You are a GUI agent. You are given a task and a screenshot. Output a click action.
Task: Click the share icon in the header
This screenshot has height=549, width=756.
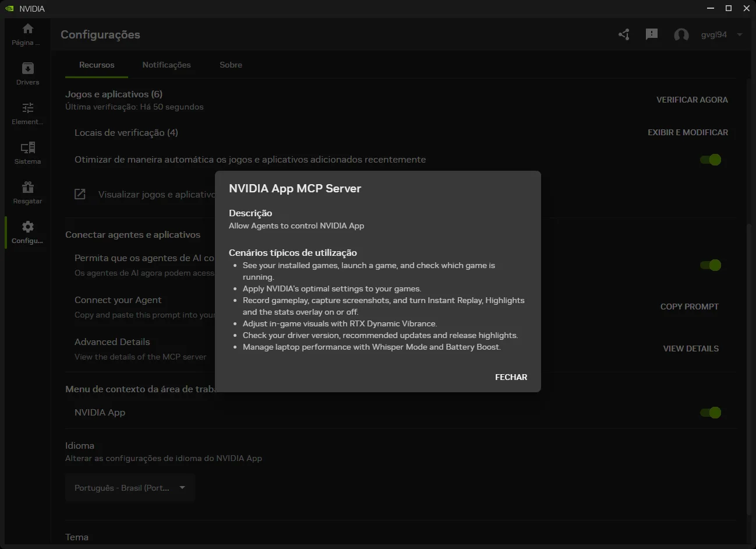coord(624,34)
